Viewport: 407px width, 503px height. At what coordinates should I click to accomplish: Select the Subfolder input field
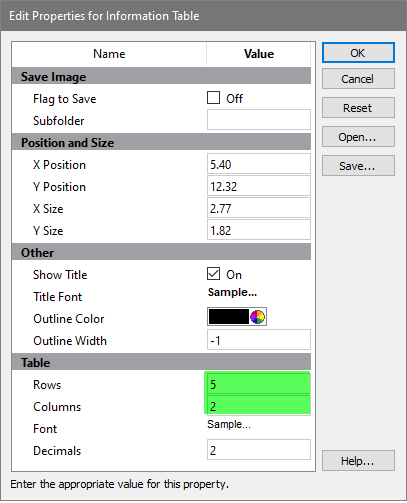(x=259, y=120)
